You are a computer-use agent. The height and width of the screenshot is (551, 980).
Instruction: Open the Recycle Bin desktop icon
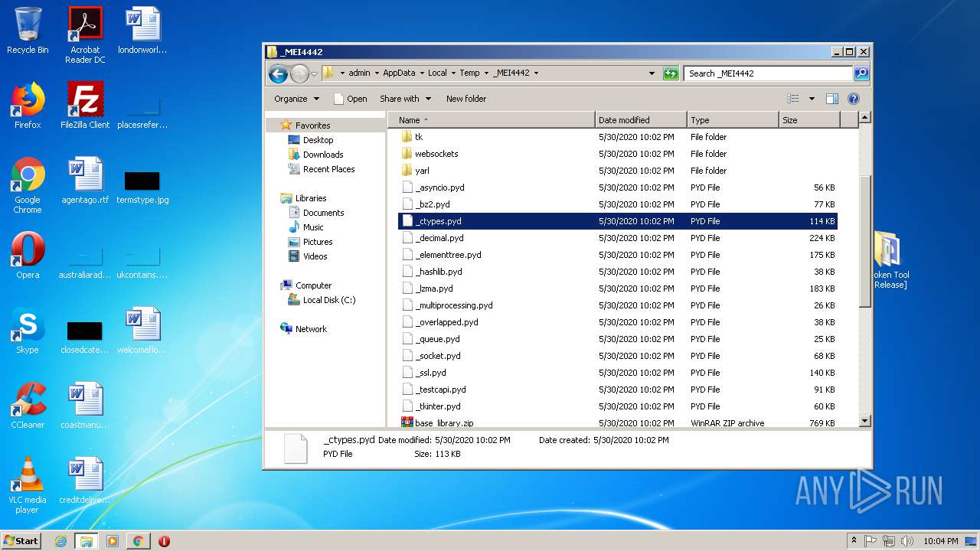[x=28, y=31]
